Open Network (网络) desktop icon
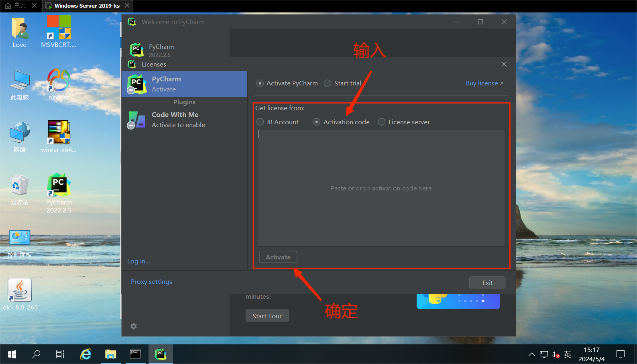 (19, 138)
